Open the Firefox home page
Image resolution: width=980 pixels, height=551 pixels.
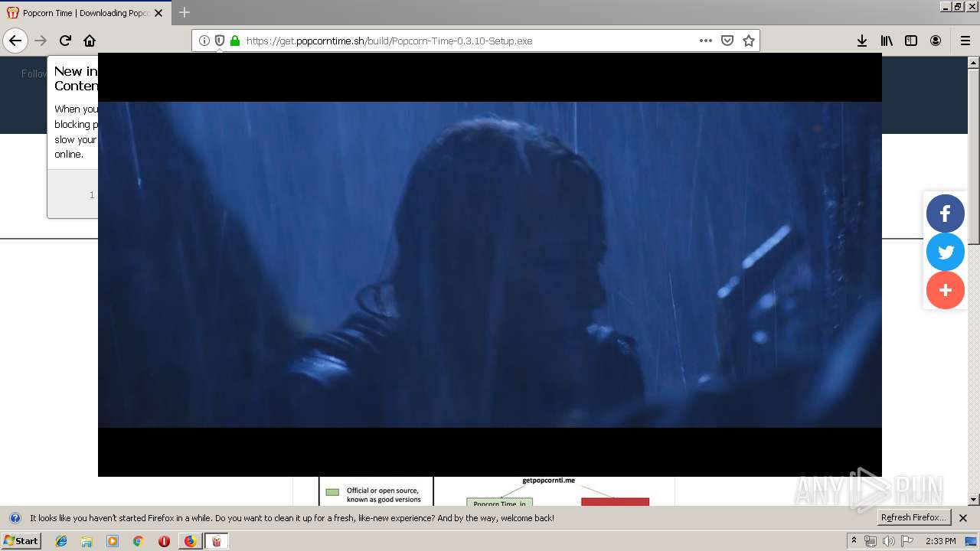tap(90, 41)
